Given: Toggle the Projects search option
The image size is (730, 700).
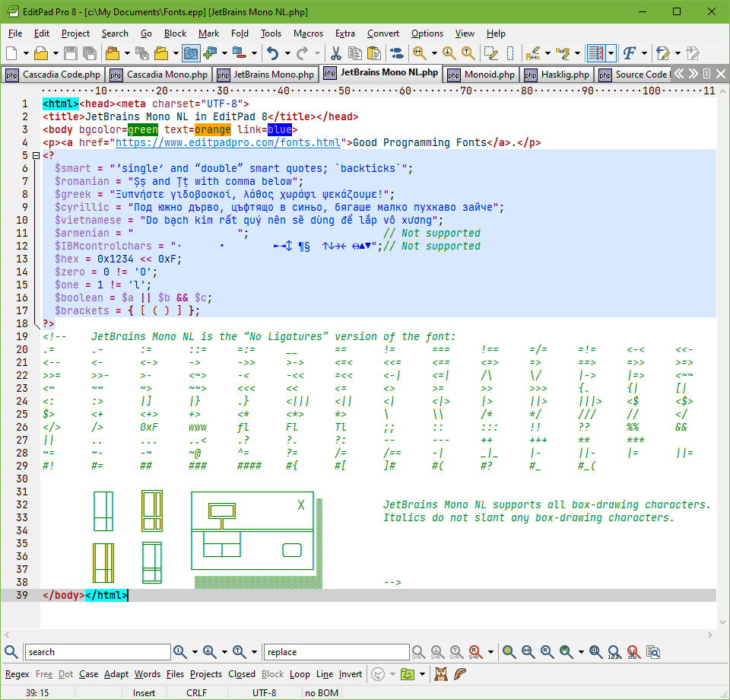Looking at the screenshot, I should point(206,674).
